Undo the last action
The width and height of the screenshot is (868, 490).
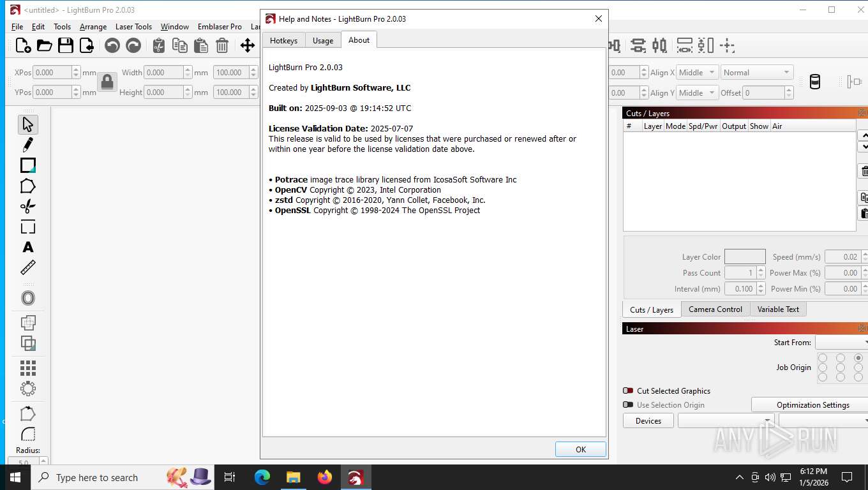[112, 45]
